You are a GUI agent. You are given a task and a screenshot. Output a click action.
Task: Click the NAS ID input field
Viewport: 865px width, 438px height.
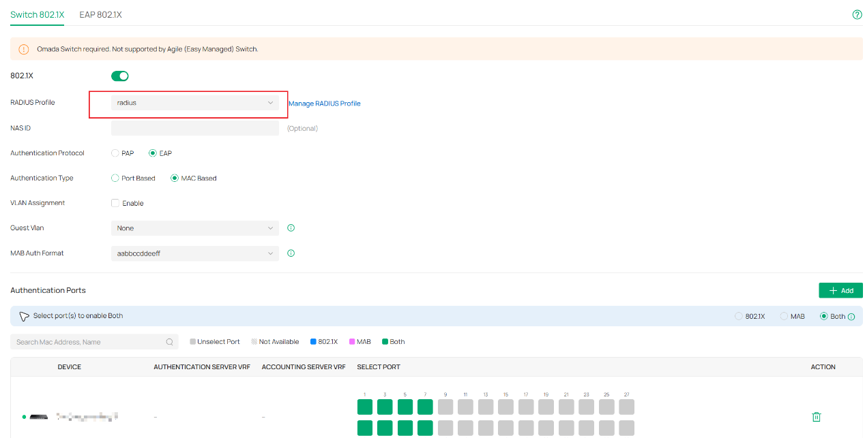tap(195, 128)
